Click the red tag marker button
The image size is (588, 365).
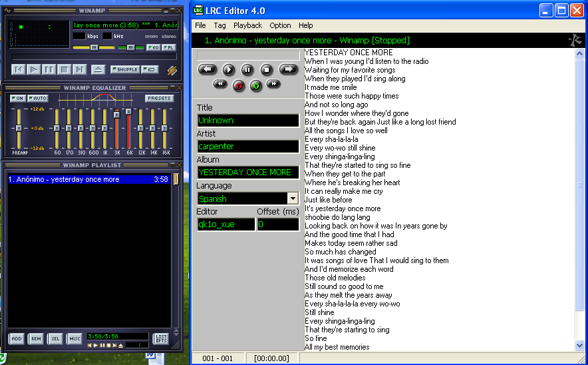(239, 85)
